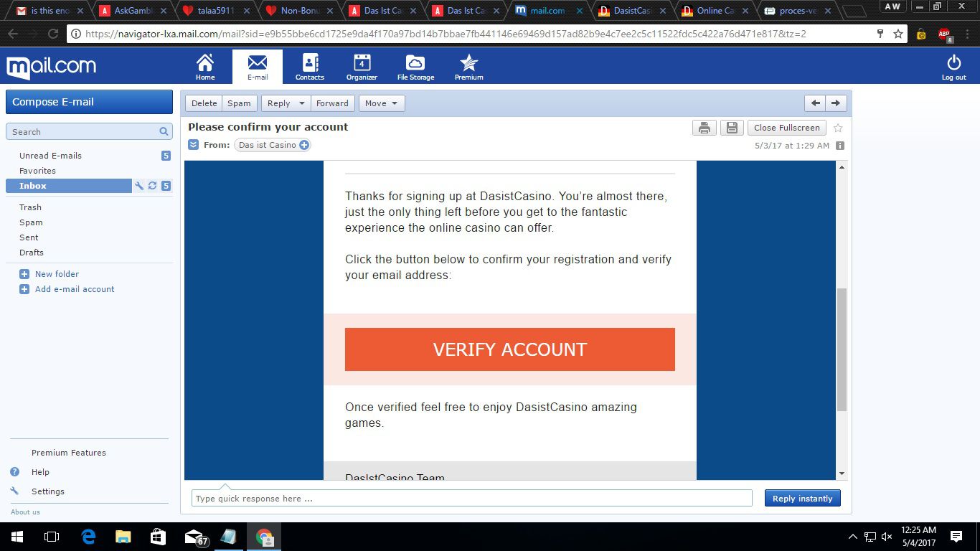
Task: Star this email as favorite
Action: coord(838,128)
